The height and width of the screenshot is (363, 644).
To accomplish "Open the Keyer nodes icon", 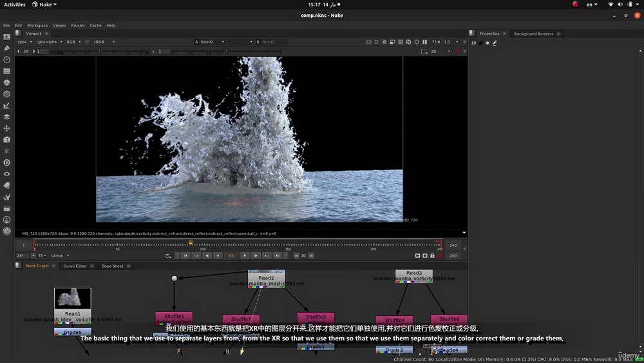I will click(6, 106).
